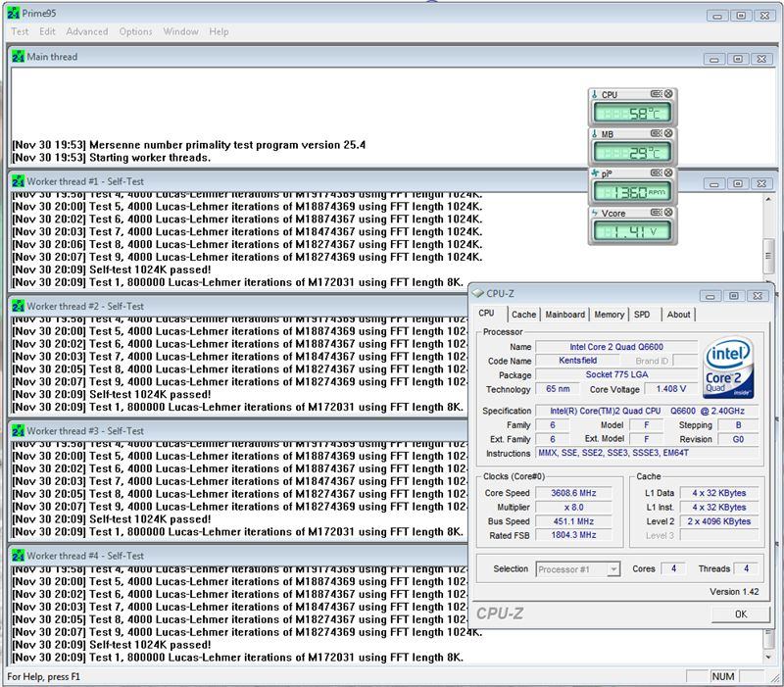Screen dimensions: 784x687
Task: Click the Intel Core 2 Quad logo
Action: pyautogui.click(x=728, y=368)
